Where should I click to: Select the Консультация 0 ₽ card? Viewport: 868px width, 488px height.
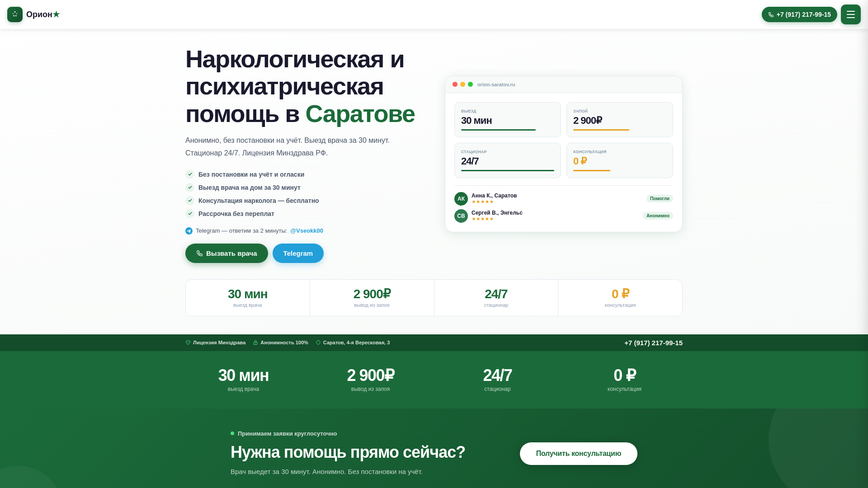click(620, 160)
